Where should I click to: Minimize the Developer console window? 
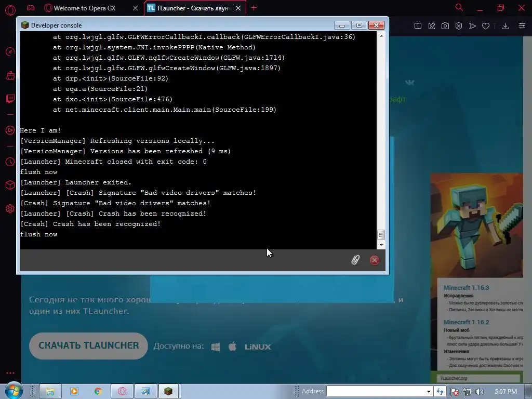tap(342, 25)
